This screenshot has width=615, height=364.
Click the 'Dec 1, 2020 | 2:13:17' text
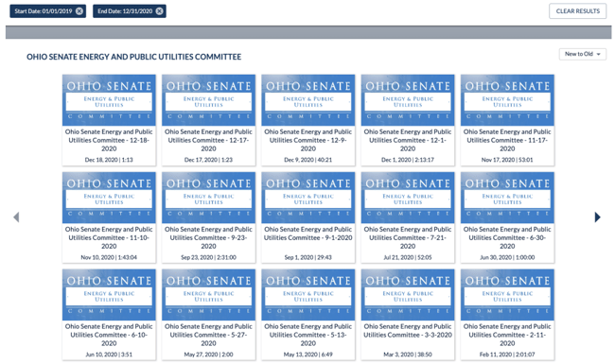[408, 160]
